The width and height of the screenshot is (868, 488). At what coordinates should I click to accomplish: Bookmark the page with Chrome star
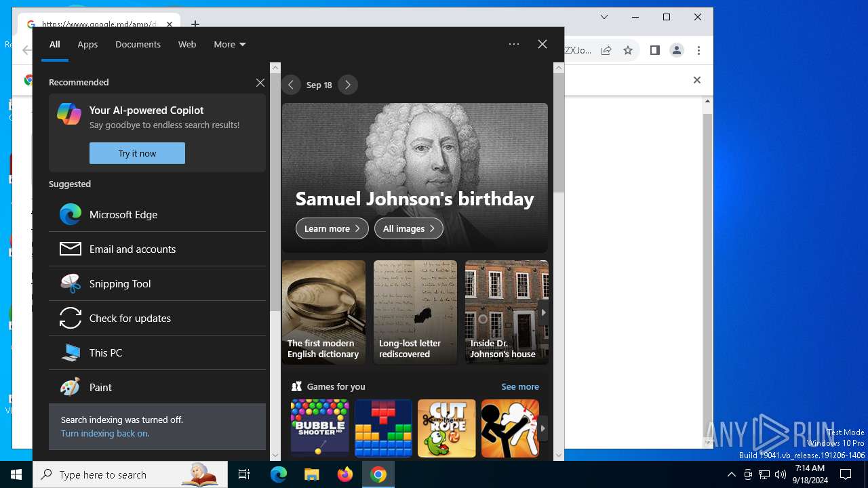point(628,50)
